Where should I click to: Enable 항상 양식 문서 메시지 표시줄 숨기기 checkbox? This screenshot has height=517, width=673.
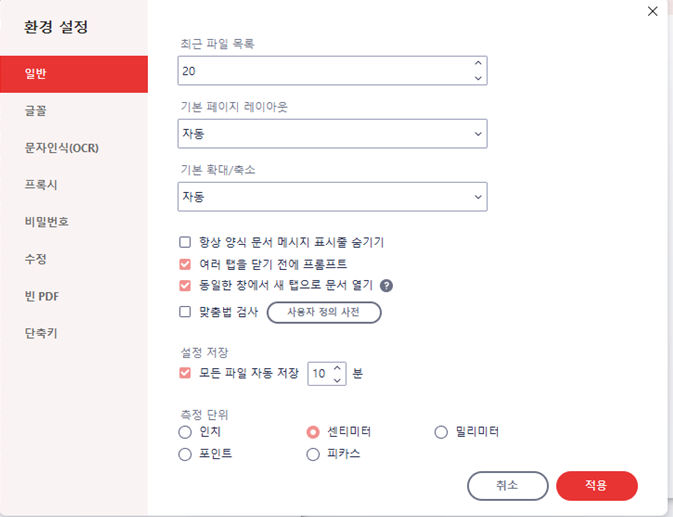tap(185, 242)
